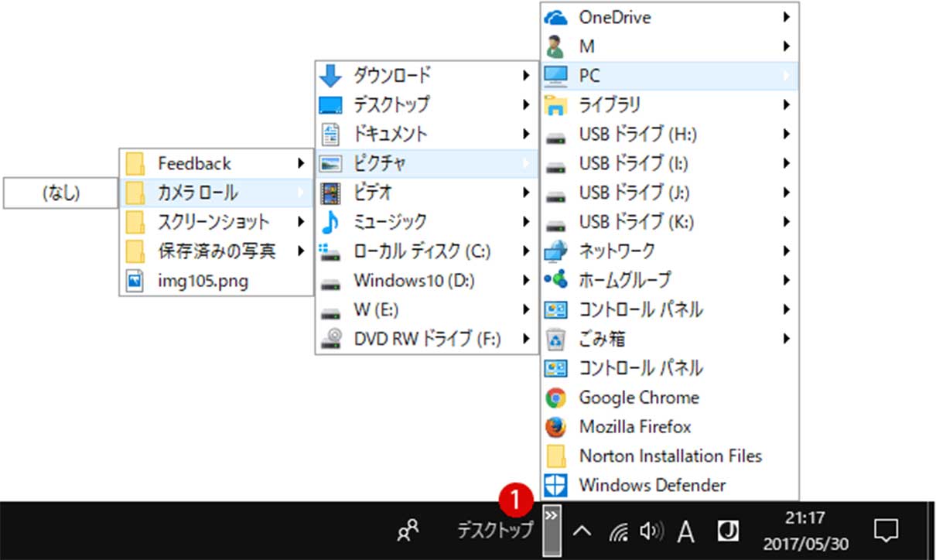The image size is (936, 560).
Task: Expand the スクリーンショット submenu arrow
Action: click(x=301, y=222)
